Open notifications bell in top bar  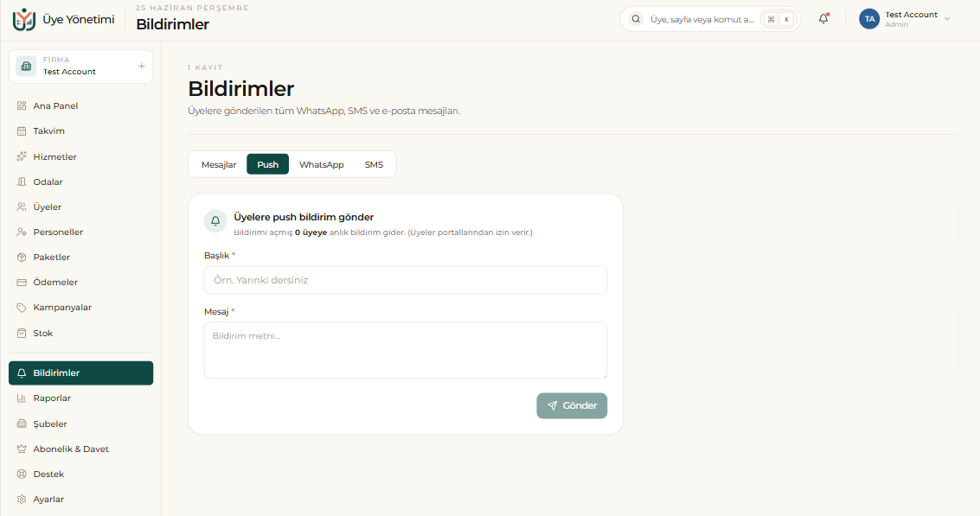tap(823, 19)
